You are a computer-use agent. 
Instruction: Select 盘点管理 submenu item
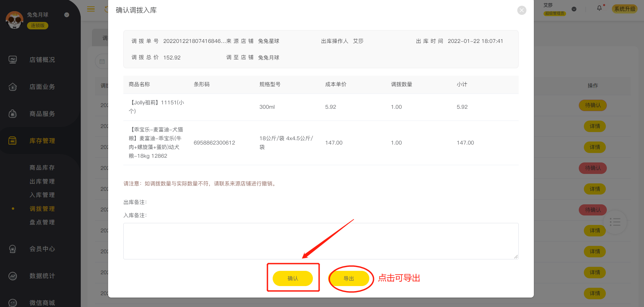pos(42,222)
